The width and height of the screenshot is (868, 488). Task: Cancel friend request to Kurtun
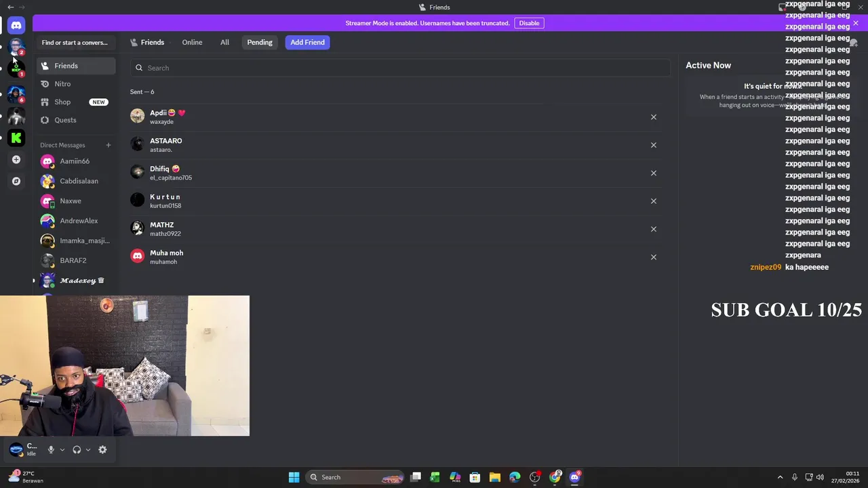click(654, 201)
